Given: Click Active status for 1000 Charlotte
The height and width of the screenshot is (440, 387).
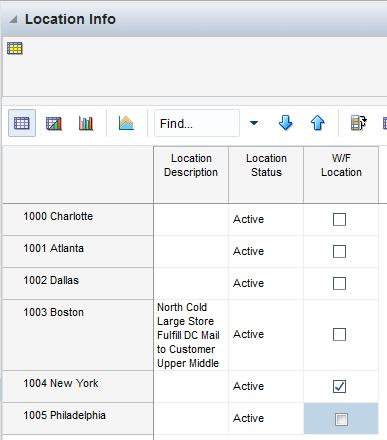Looking at the screenshot, I should [x=266, y=220].
